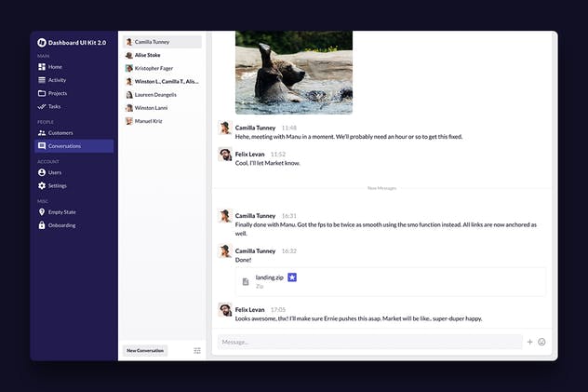Click the Dashboard UI Kit 2.0 title
The height and width of the screenshot is (392, 588).
point(77,43)
